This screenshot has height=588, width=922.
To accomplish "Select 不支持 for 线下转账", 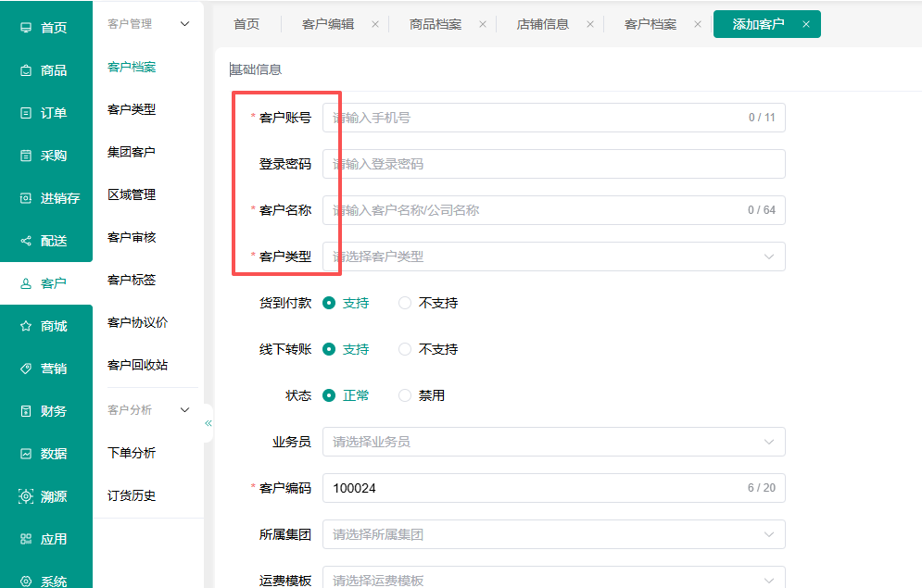I will point(405,349).
